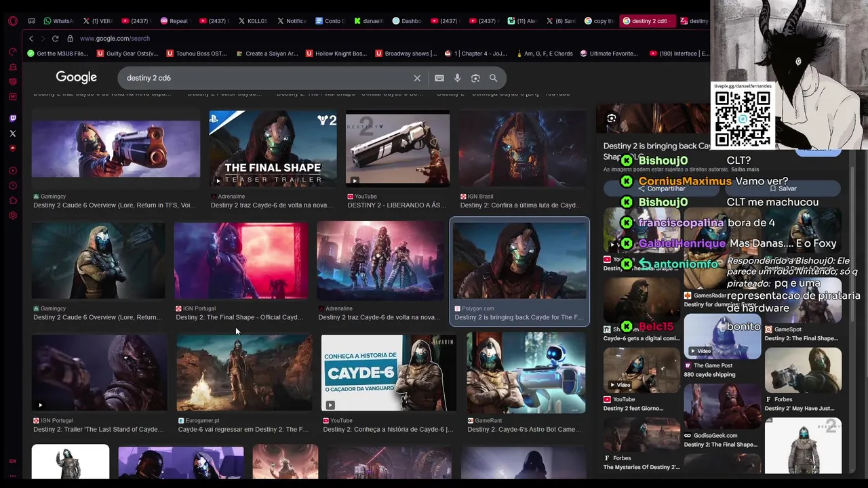Search by image with the Lens icon
This screenshot has width=868, height=488.
(x=475, y=78)
